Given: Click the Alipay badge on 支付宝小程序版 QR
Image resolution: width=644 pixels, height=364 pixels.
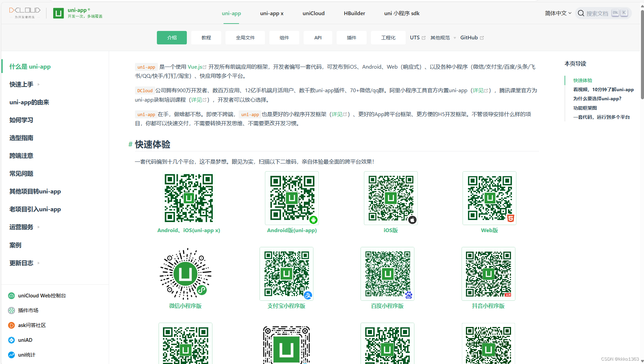Looking at the screenshot, I should (308, 295).
